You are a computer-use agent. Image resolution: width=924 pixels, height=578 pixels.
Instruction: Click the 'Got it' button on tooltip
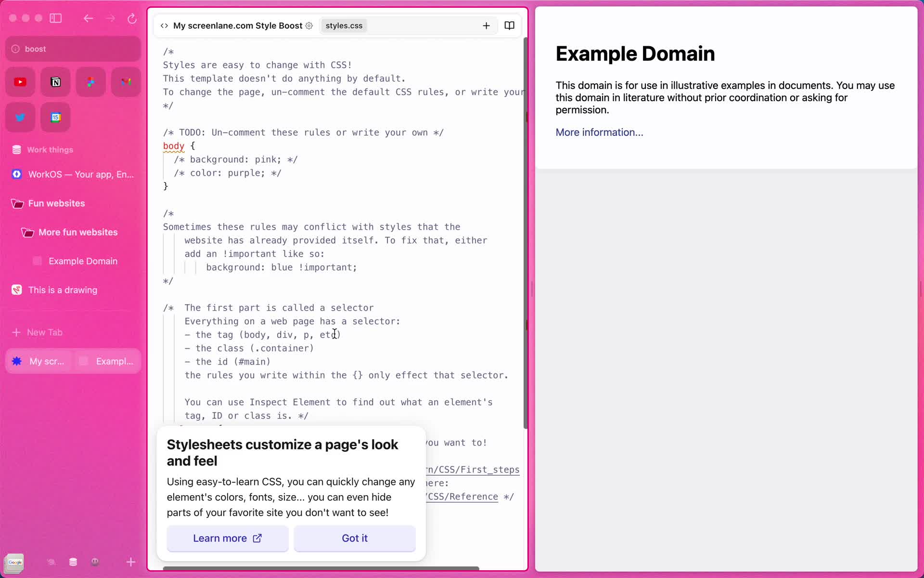pos(355,538)
